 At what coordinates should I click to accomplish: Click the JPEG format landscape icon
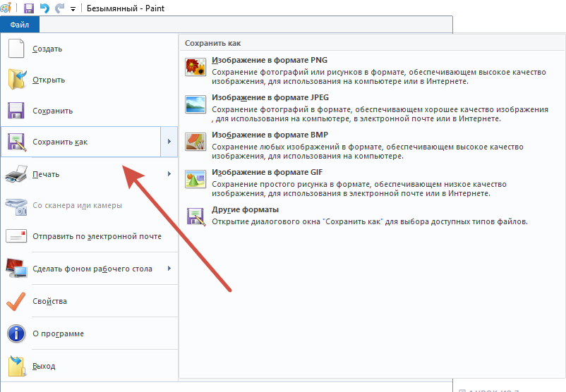point(195,104)
